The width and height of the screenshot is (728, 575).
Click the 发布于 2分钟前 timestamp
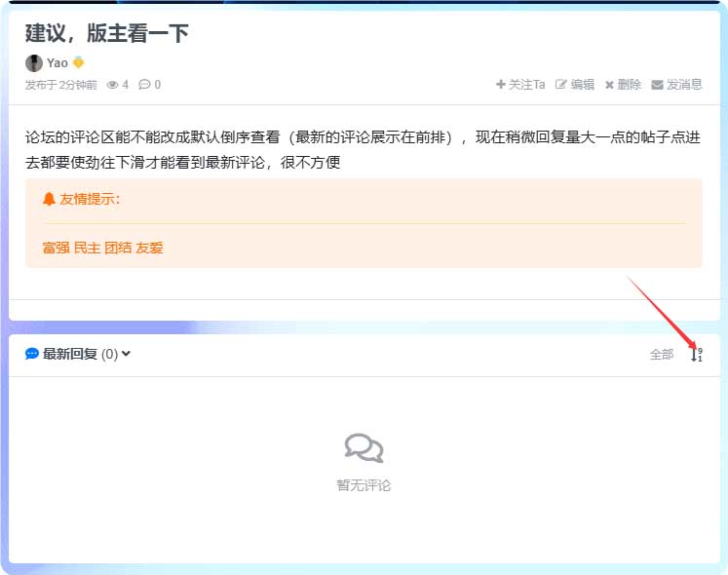60,85
